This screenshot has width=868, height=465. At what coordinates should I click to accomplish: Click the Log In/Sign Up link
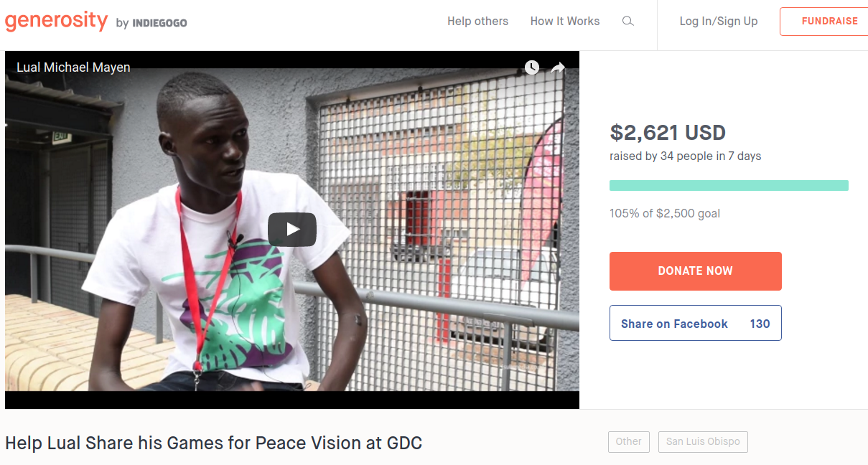(719, 22)
